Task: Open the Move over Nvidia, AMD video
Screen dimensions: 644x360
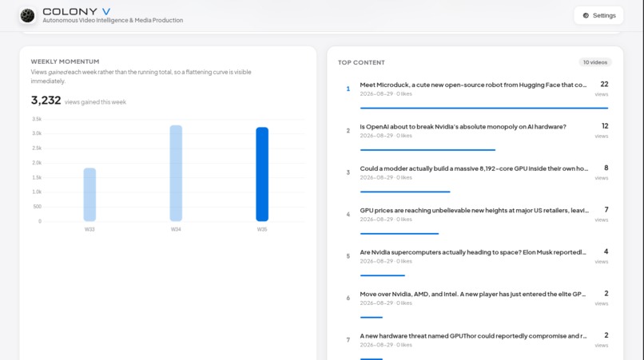Action: [x=473, y=295]
